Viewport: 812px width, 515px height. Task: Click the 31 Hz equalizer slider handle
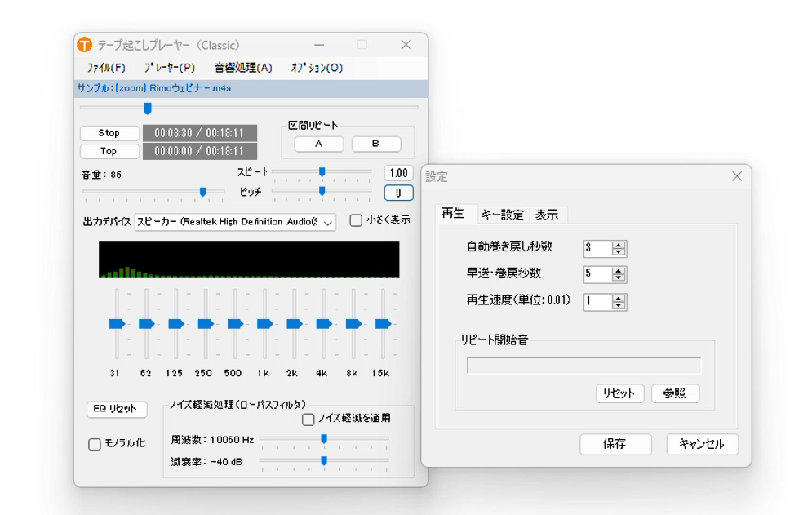coord(118,324)
